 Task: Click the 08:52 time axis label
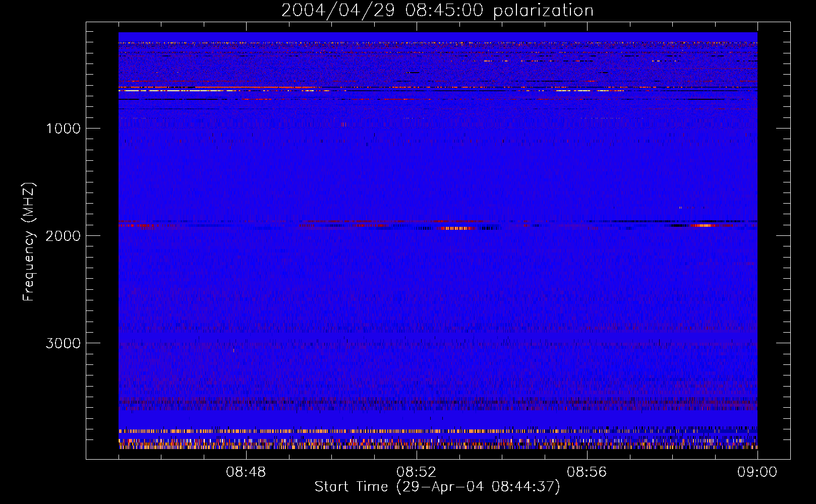tap(417, 472)
